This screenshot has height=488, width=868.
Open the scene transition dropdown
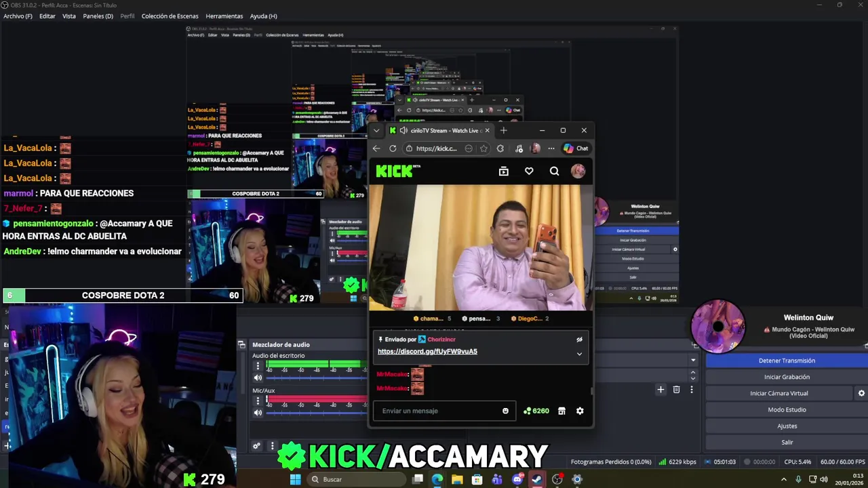point(693,360)
